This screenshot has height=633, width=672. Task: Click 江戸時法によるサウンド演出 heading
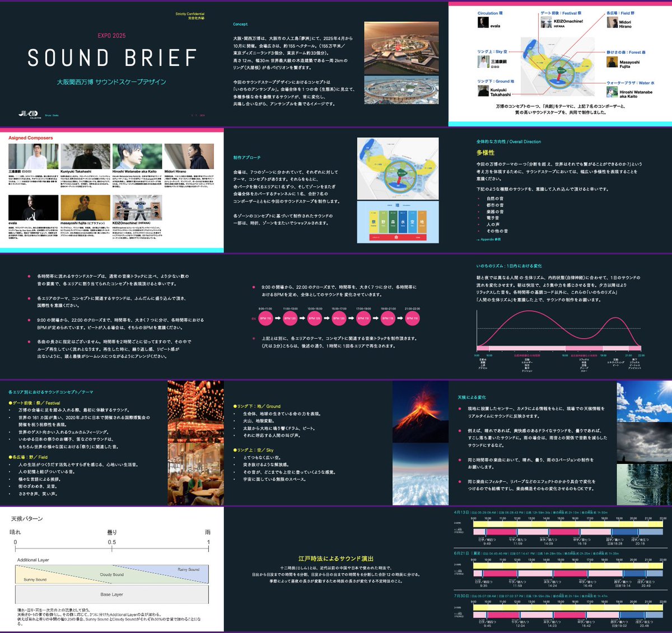[x=336, y=559]
